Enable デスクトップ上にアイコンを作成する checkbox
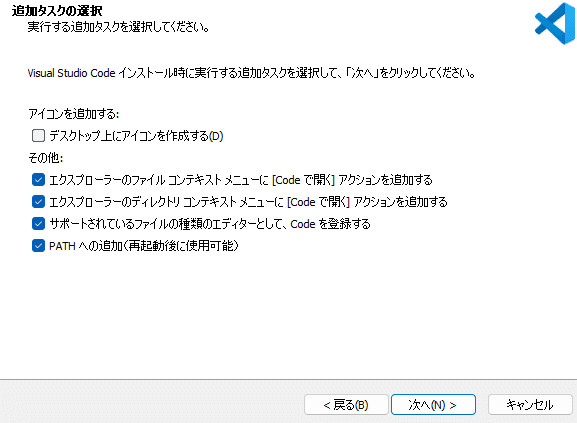 (x=38, y=136)
